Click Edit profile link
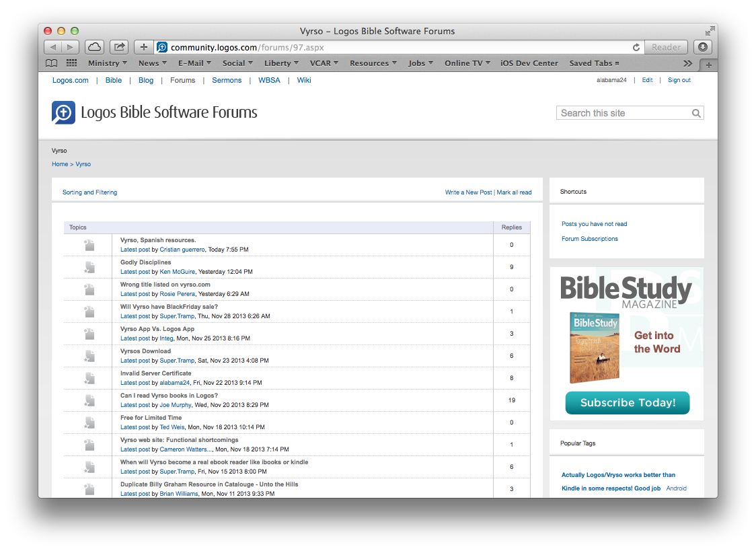Screen dimensions: 756x551 [647, 80]
